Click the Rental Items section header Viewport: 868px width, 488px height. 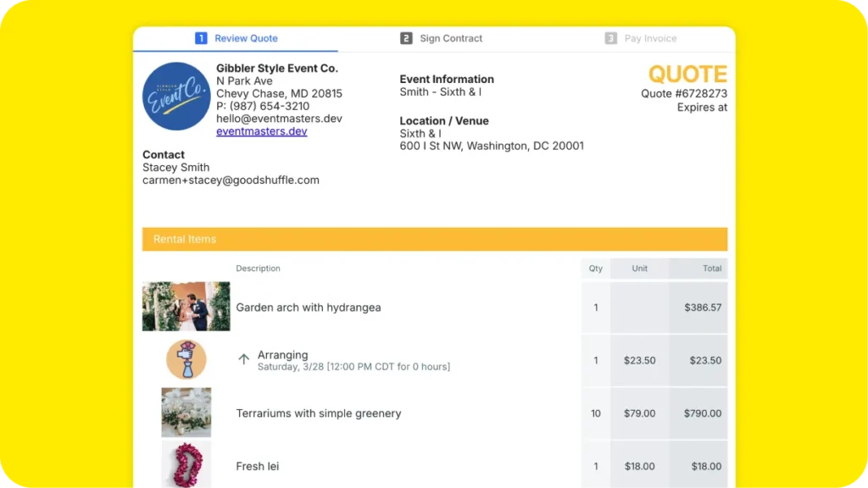click(435, 239)
